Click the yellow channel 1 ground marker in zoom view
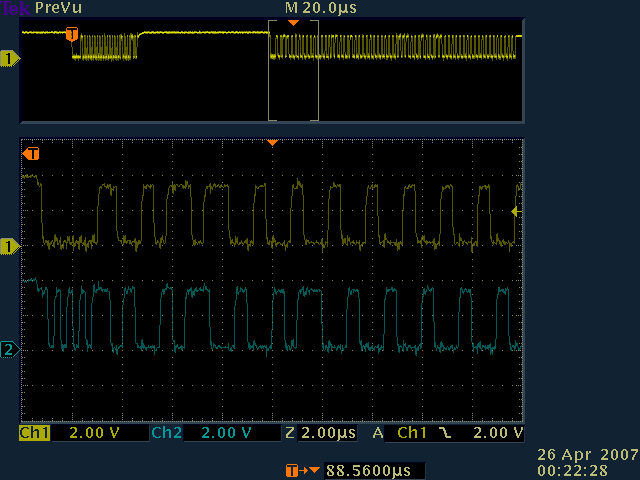Screen dimensions: 640x480 pyautogui.click(x=10, y=247)
